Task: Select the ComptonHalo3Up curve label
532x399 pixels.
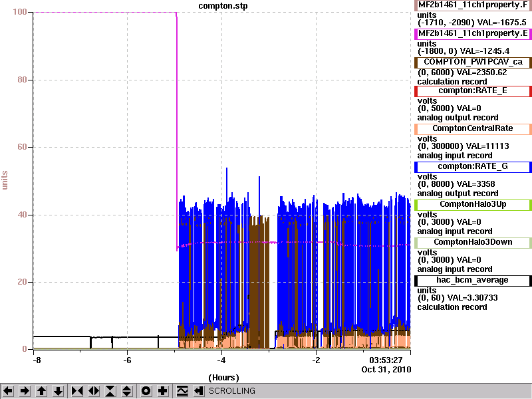Action: [473, 205]
